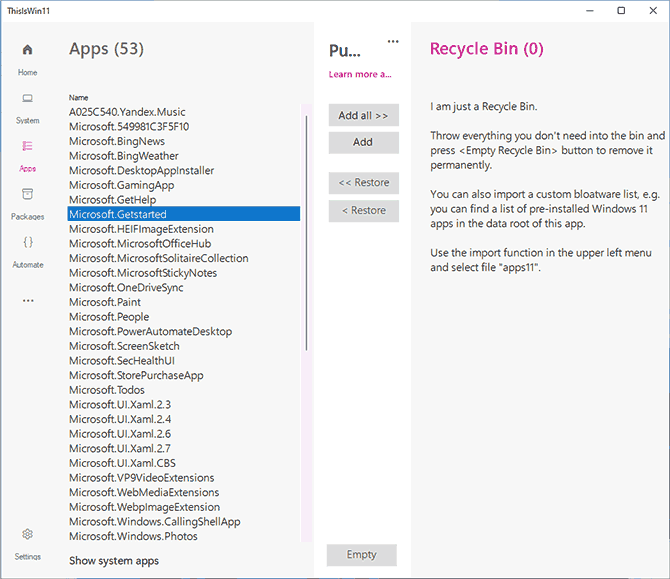Select Microsoft.WebMediaExtensions entry
Image resolution: width=670 pixels, height=579 pixels.
click(184, 492)
